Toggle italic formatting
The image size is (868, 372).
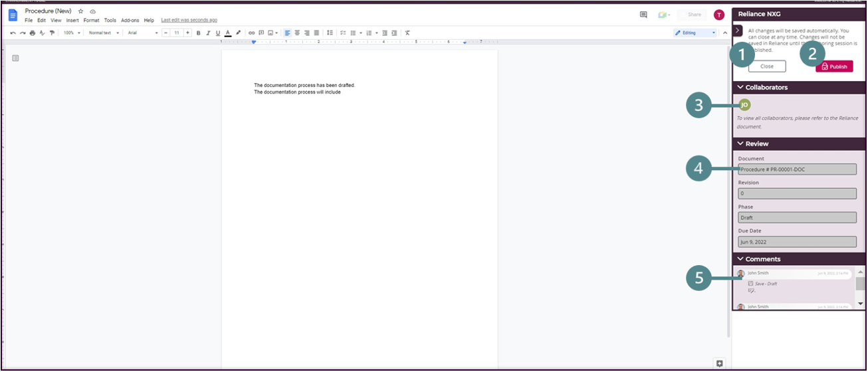tap(208, 33)
